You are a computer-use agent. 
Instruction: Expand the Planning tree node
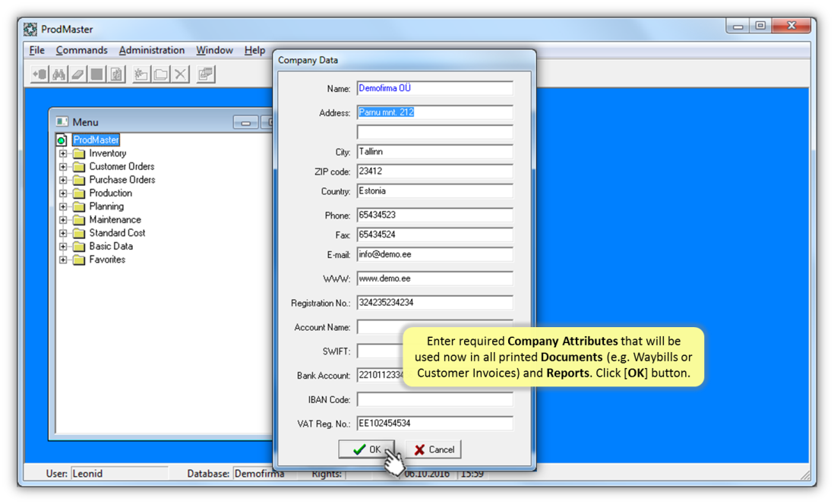click(x=63, y=206)
